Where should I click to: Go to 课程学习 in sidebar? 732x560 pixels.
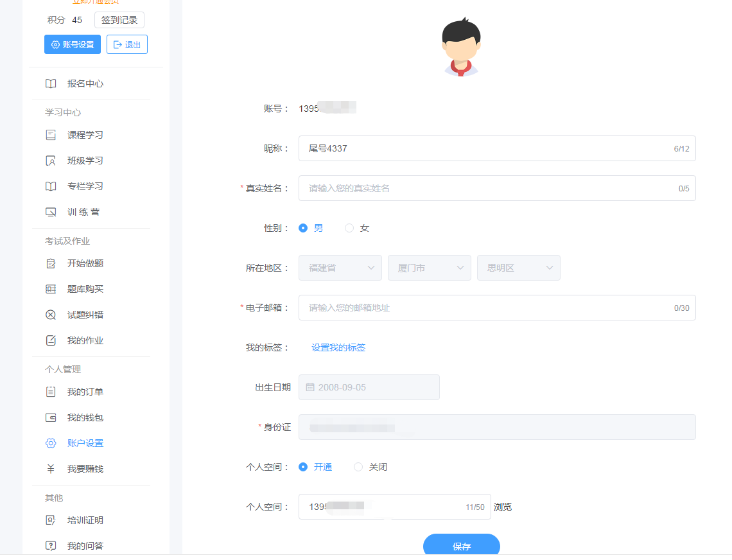tap(85, 135)
